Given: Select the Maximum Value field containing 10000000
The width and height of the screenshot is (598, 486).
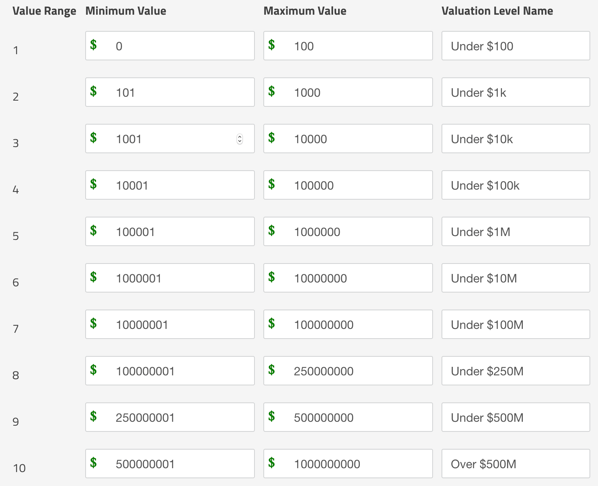Looking at the screenshot, I should tap(348, 278).
